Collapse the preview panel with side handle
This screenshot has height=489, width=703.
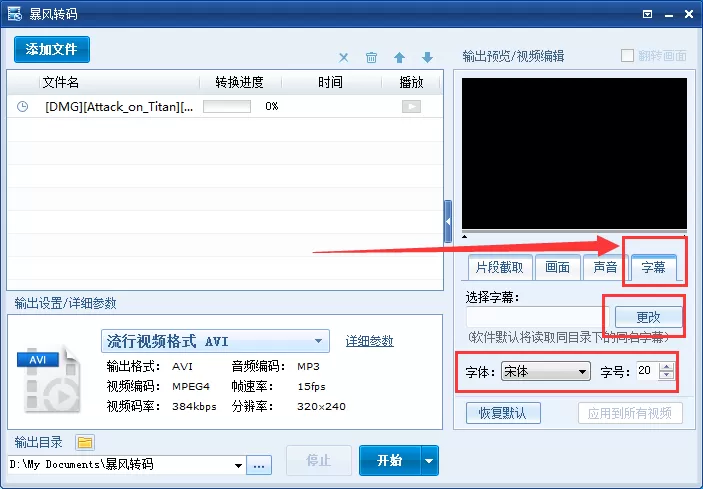point(448,221)
